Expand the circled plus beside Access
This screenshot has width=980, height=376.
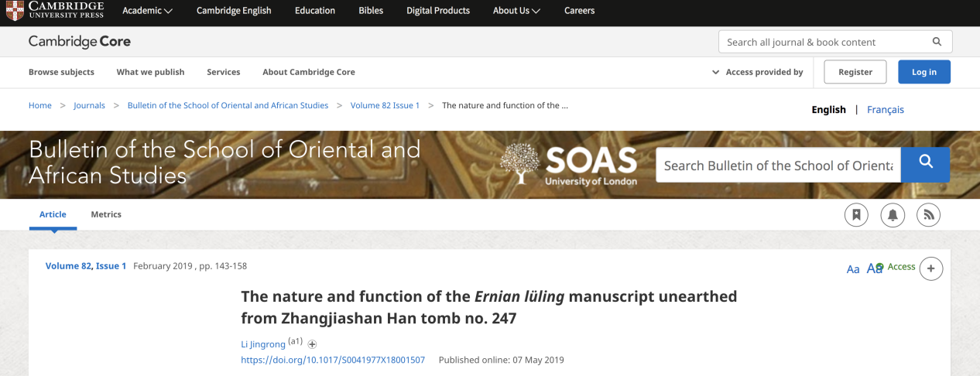[x=930, y=268]
